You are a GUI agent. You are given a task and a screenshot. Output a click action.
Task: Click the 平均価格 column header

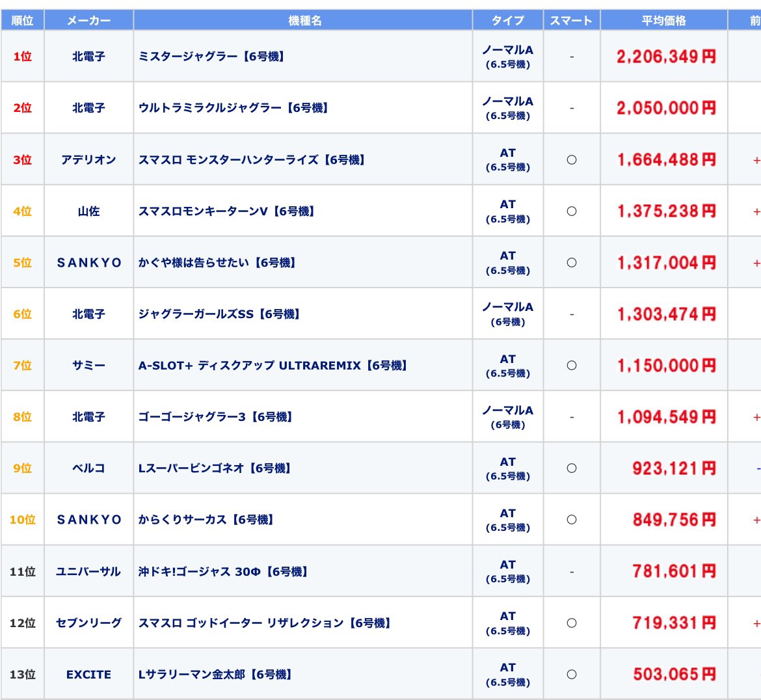pos(664,20)
